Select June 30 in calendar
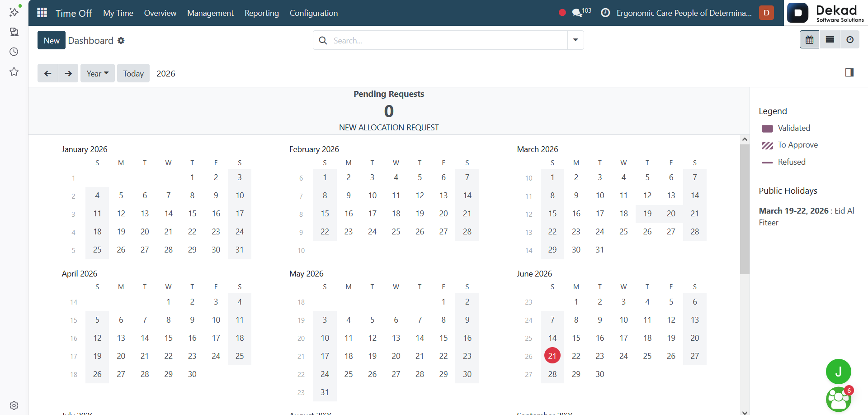 coord(599,374)
